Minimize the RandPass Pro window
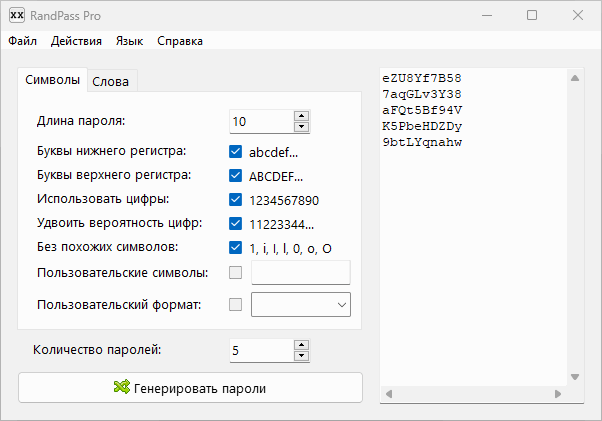 (x=487, y=15)
